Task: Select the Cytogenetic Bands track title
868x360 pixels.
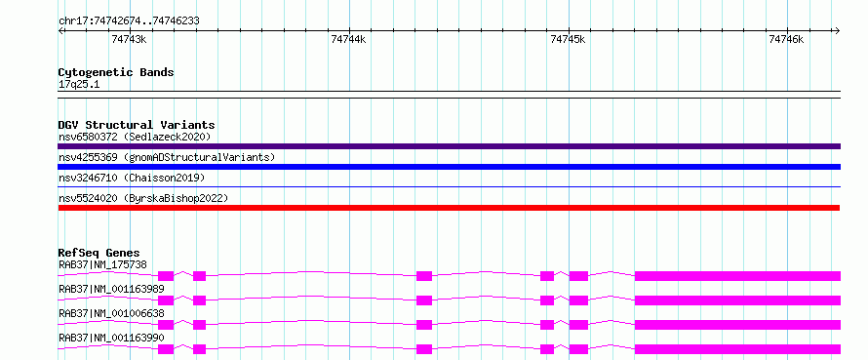Action: [116, 72]
